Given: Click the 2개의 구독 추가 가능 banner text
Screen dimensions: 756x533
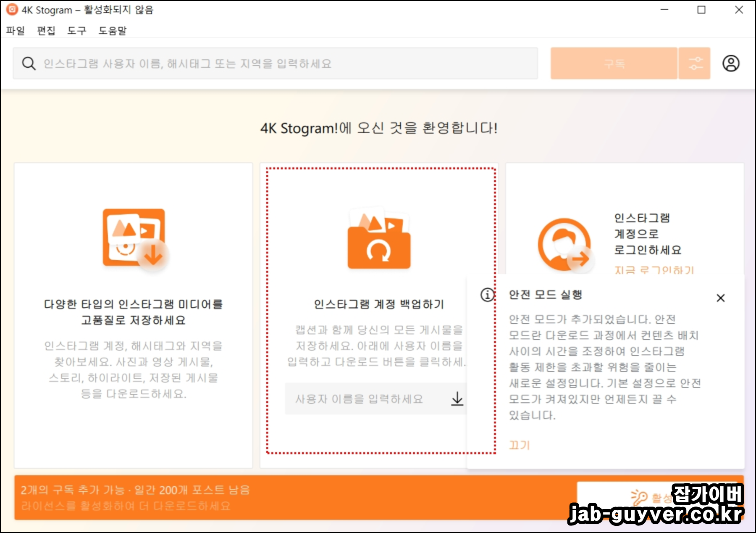Looking at the screenshot, I should click(x=135, y=490).
